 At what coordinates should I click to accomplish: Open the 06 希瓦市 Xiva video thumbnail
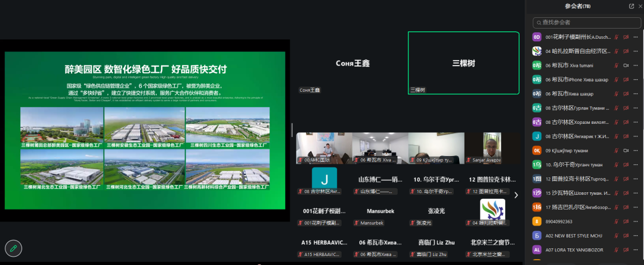(380, 148)
